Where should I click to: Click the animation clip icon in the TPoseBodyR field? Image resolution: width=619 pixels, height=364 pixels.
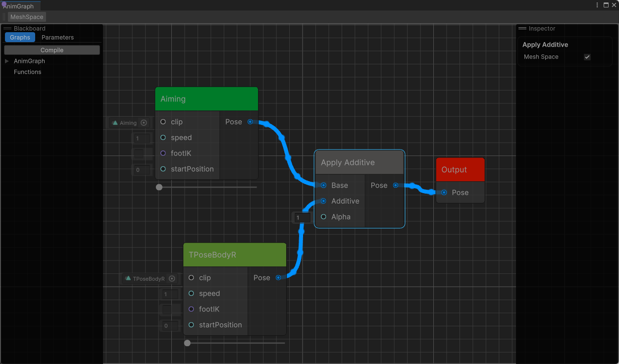tap(128, 279)
